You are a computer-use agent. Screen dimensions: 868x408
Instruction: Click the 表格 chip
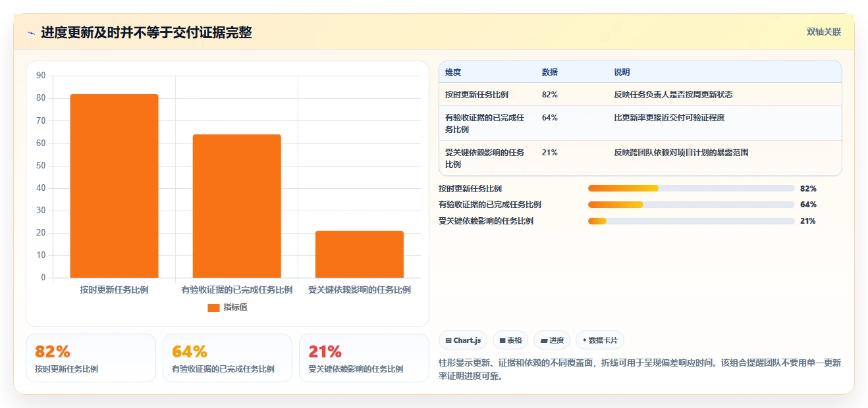(510, 340)
